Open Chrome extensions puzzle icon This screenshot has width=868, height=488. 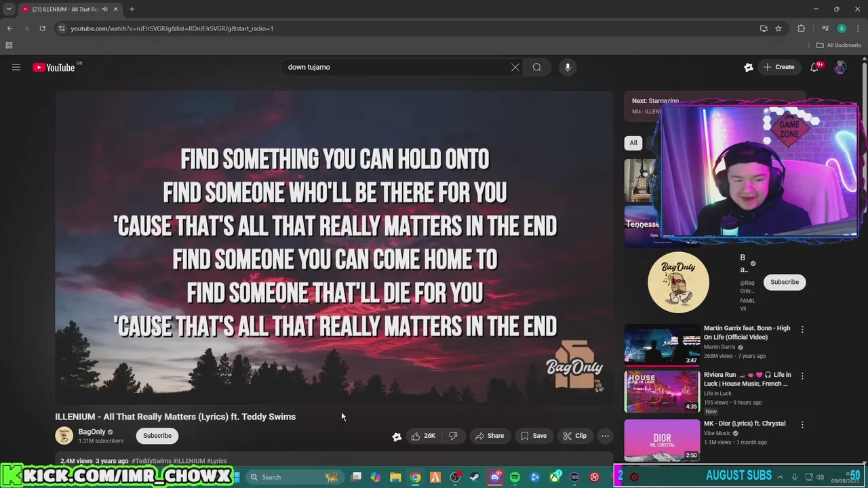pyautogui.click(x=801, y=28)
